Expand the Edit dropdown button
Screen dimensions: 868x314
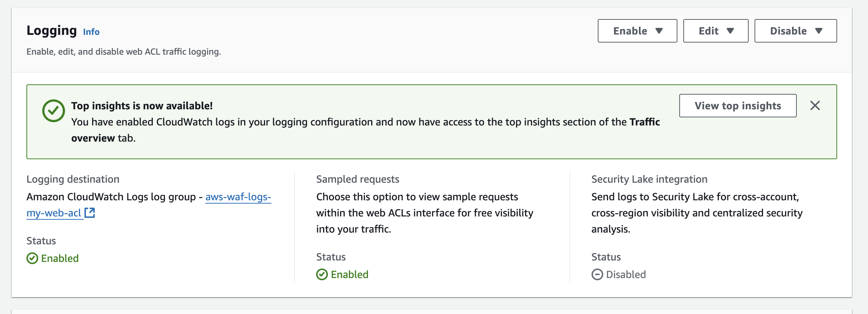coord(715,31)
